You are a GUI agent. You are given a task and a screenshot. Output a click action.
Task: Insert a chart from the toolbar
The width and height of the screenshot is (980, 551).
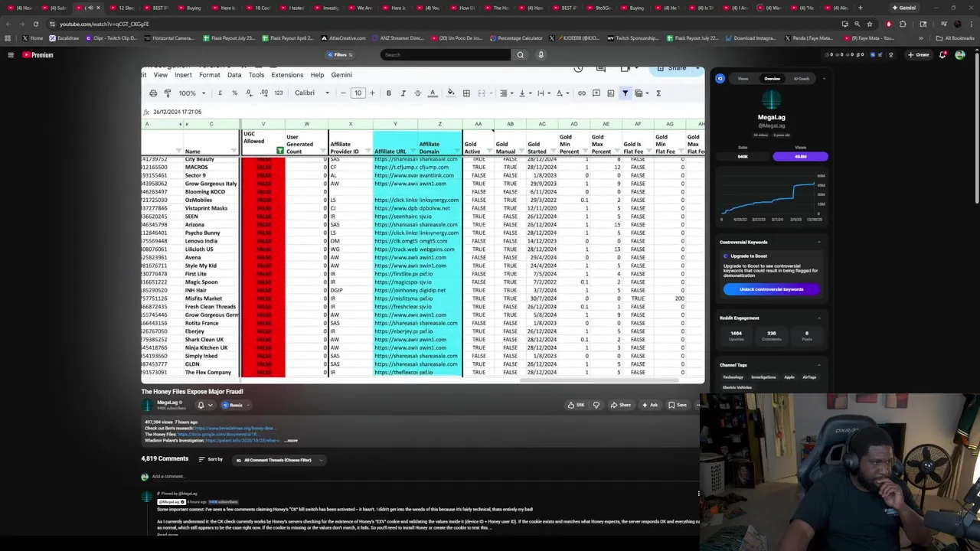tap(610, 93)
